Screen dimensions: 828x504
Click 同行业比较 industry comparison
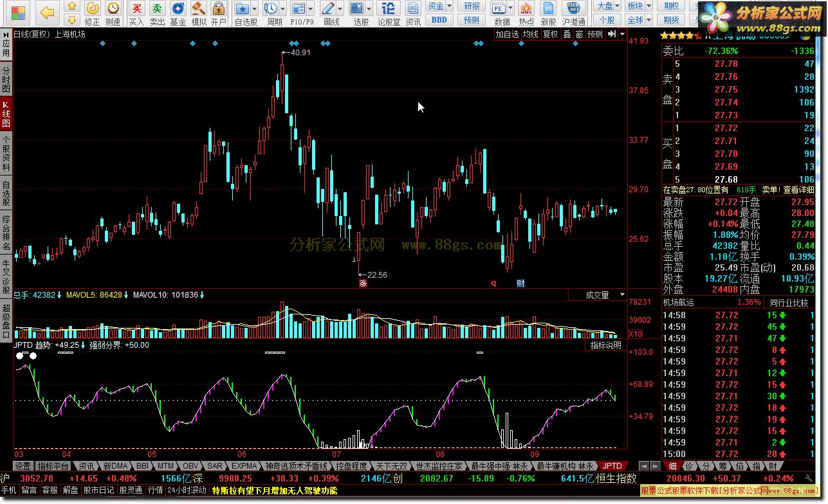click(789, 302)
